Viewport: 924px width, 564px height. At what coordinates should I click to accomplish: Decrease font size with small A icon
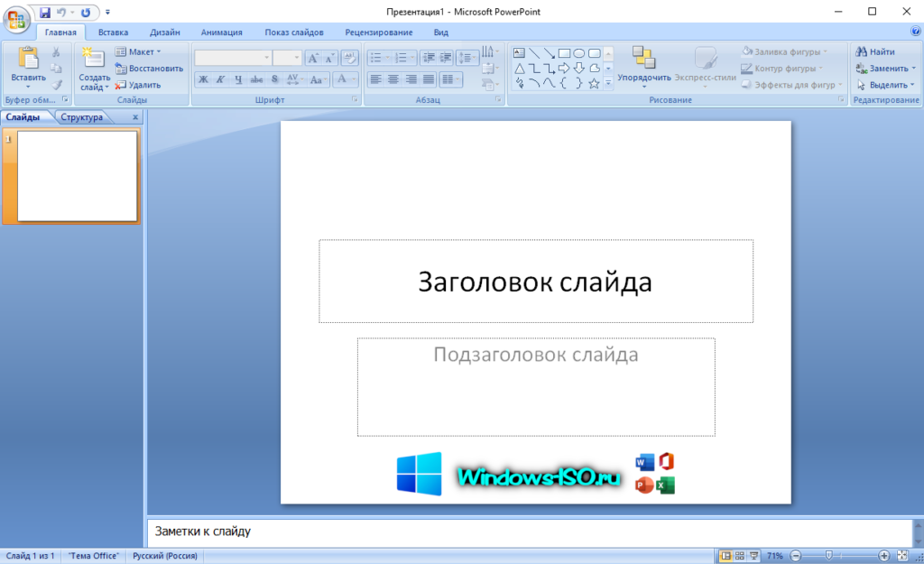coord(329,57)
